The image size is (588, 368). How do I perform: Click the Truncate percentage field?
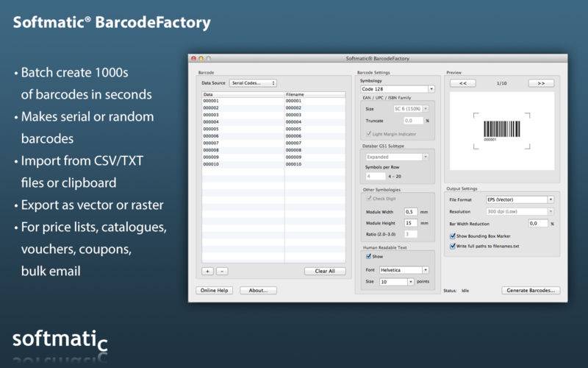click(x=413, y=121)
